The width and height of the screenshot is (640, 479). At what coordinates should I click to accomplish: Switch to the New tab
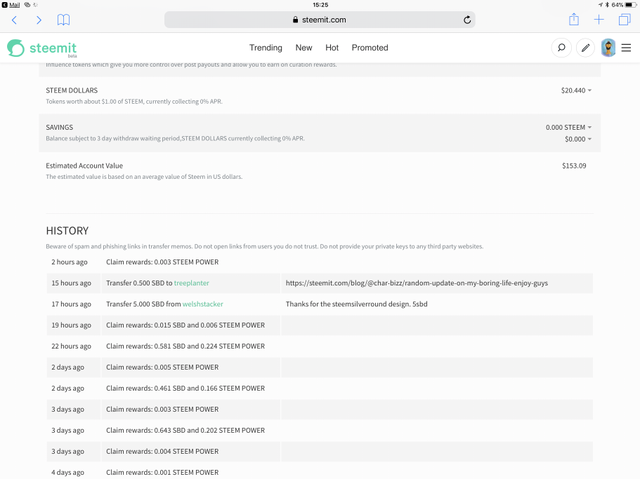coord(304,48)
